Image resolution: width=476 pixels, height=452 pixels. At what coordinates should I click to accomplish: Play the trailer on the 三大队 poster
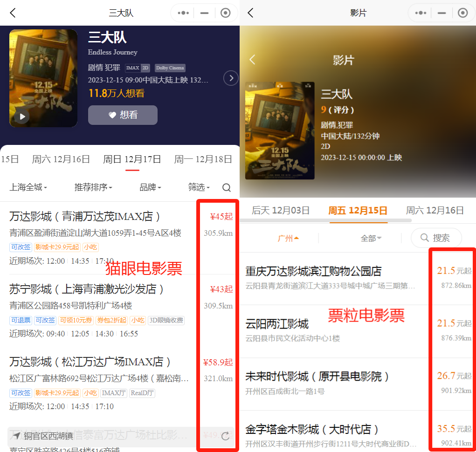point(21,116)
